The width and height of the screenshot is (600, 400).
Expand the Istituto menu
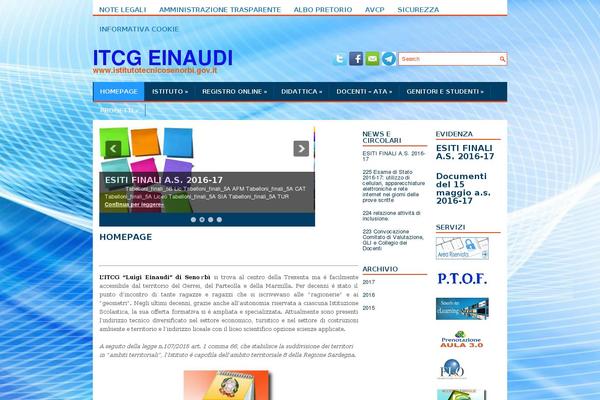pyautogui.click(x=170, y=91)
